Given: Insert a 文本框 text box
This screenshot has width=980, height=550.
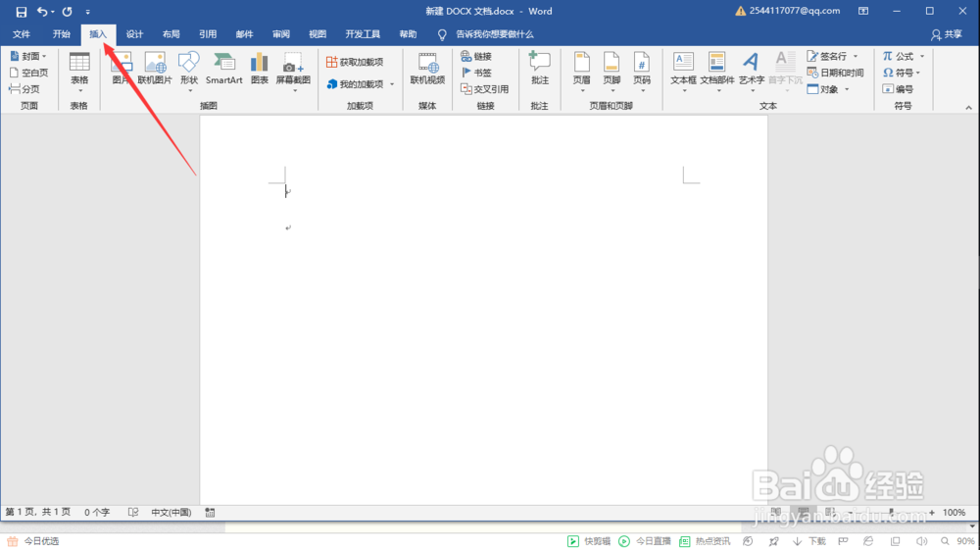Looking at the screenshot, I should (x=683, y=73).
